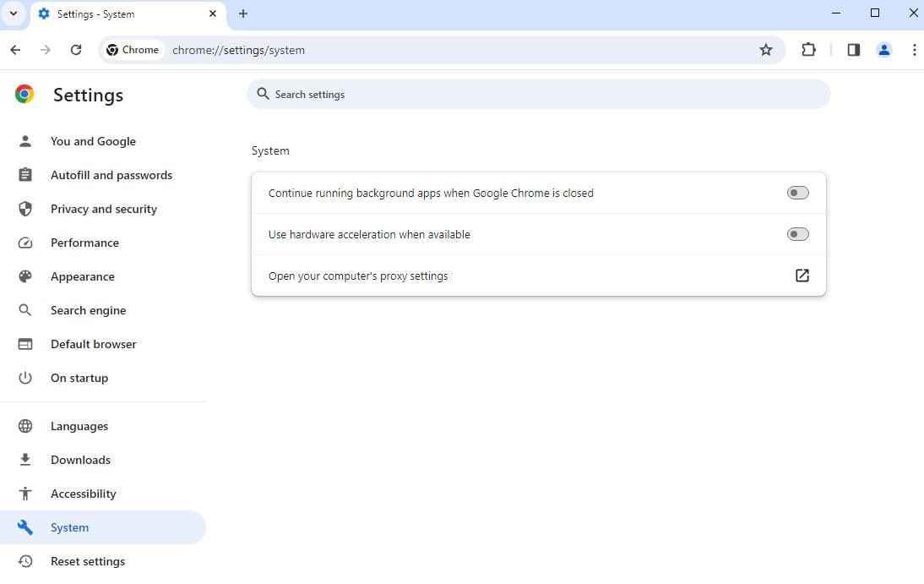
Task: Click the download arrow icon
Action: pos(25,460)
